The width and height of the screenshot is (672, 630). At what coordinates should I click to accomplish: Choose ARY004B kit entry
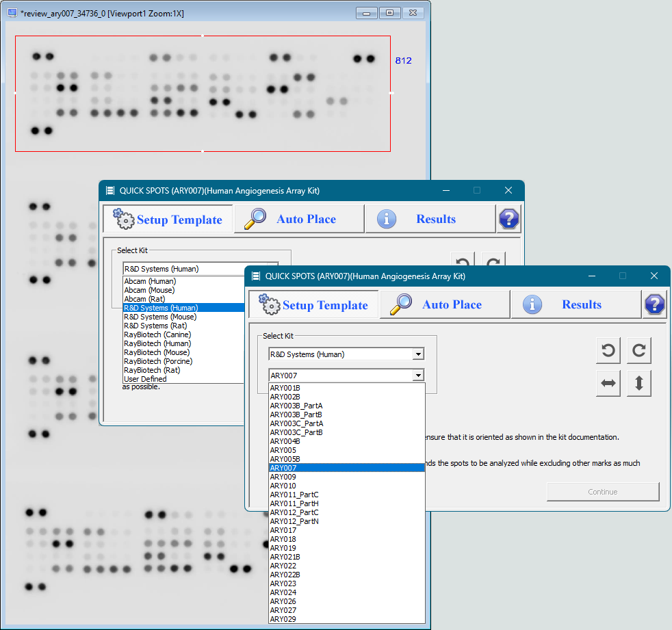(347, 441)
